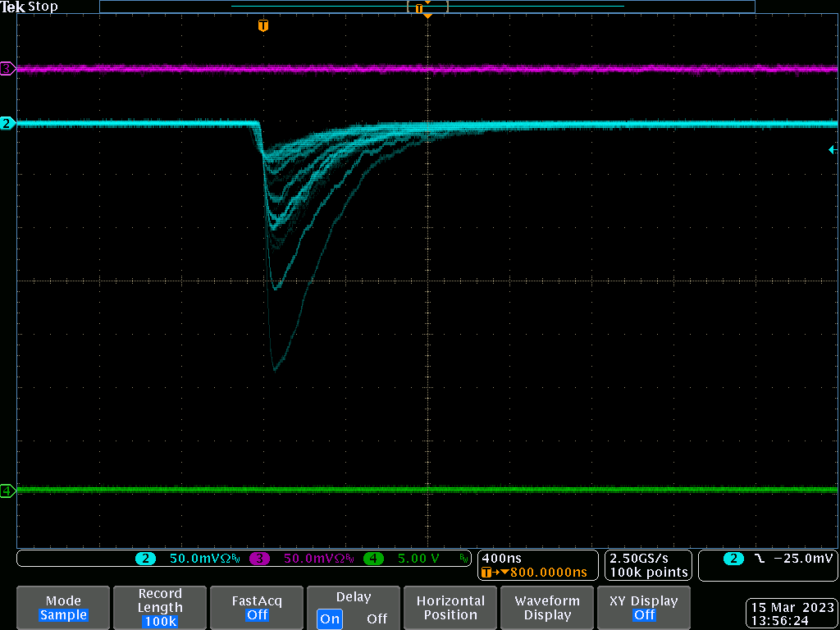Toggle FastAcq Off setting
The height and width of the screenshot is (630, 840).
[257, 608]
